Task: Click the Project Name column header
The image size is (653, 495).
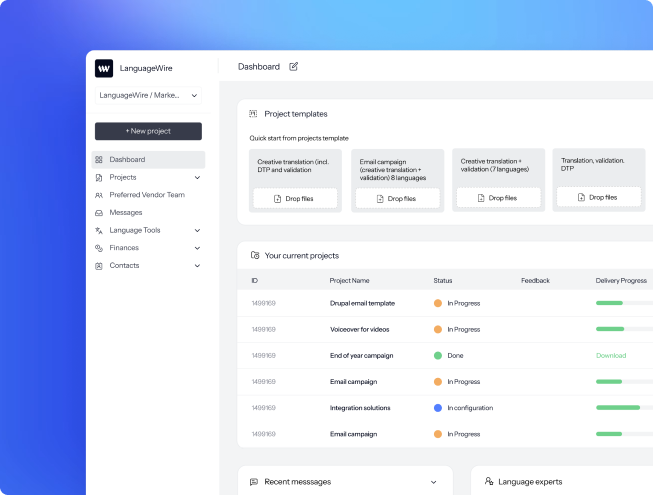Action: coord(349,281)
